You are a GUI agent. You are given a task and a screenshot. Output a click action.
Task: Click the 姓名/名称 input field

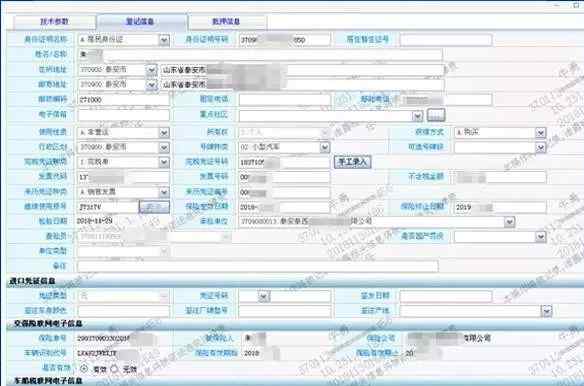pos(260,55)
